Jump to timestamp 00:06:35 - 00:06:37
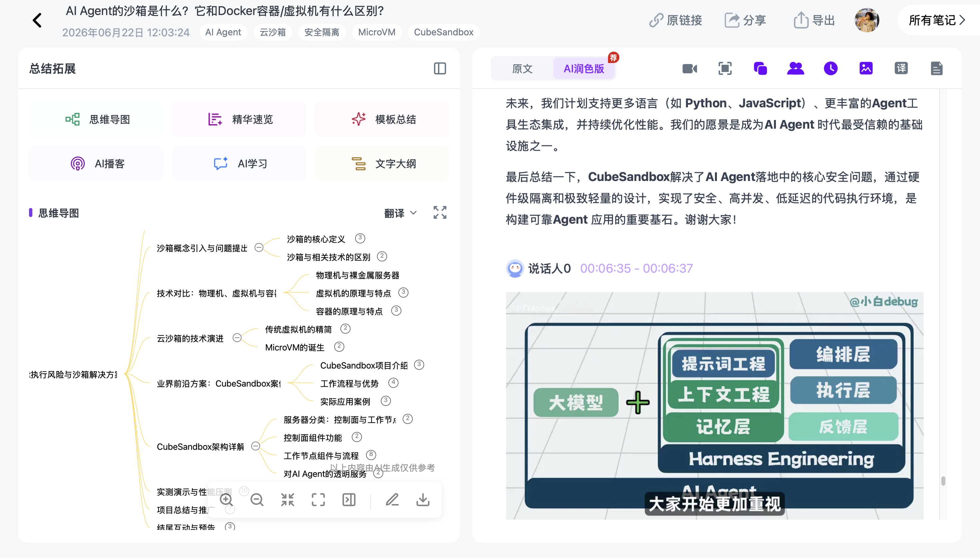 pos(636,268)
